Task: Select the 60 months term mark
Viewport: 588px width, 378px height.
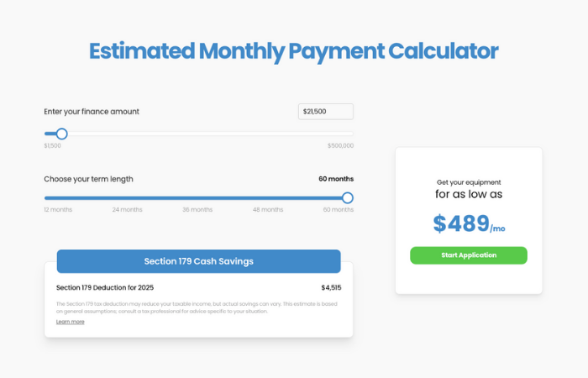Action: coord(339,210)
